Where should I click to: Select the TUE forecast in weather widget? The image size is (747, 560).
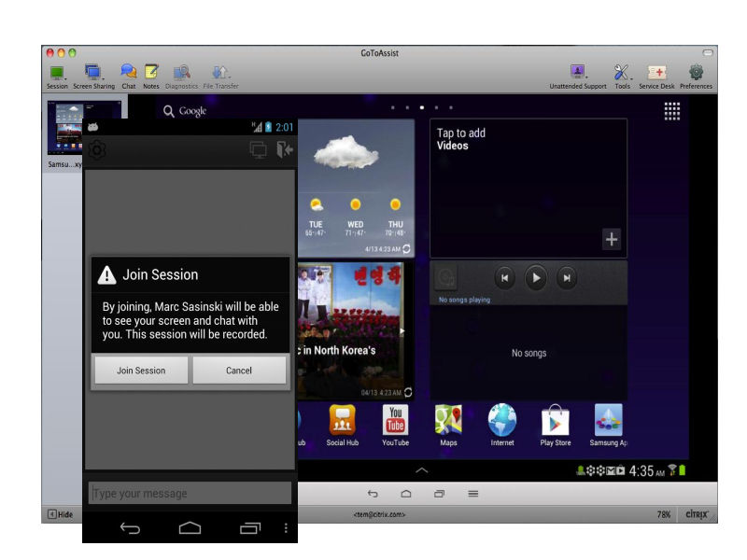tap(316, 217)
